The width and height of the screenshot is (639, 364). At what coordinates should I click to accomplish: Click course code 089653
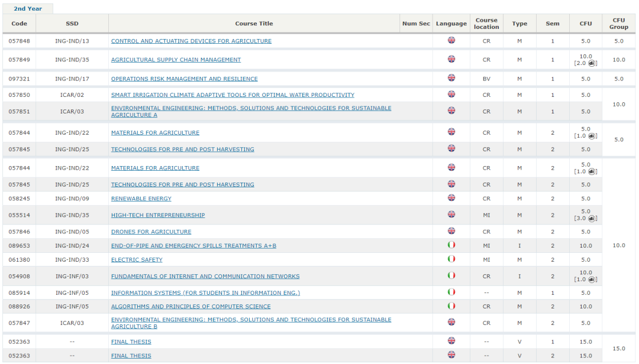click(x=19, y=246)
